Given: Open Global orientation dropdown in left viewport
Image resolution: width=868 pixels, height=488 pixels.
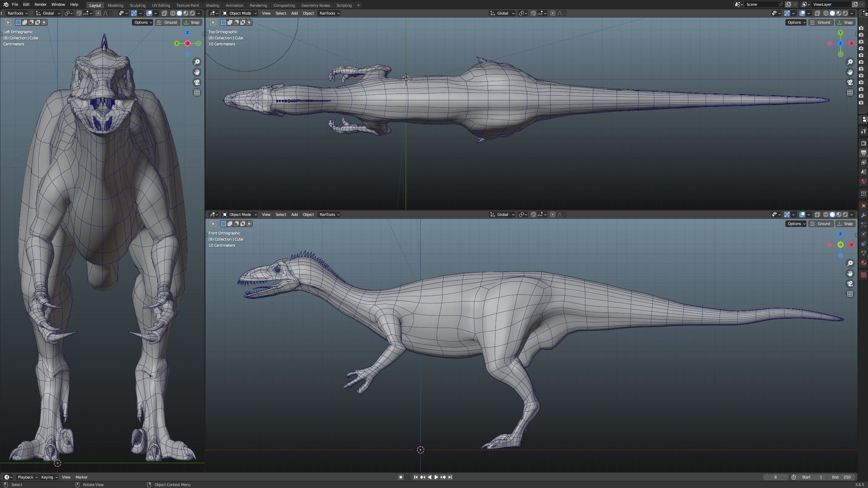Looking at the screenshot, I should (48, 13).
